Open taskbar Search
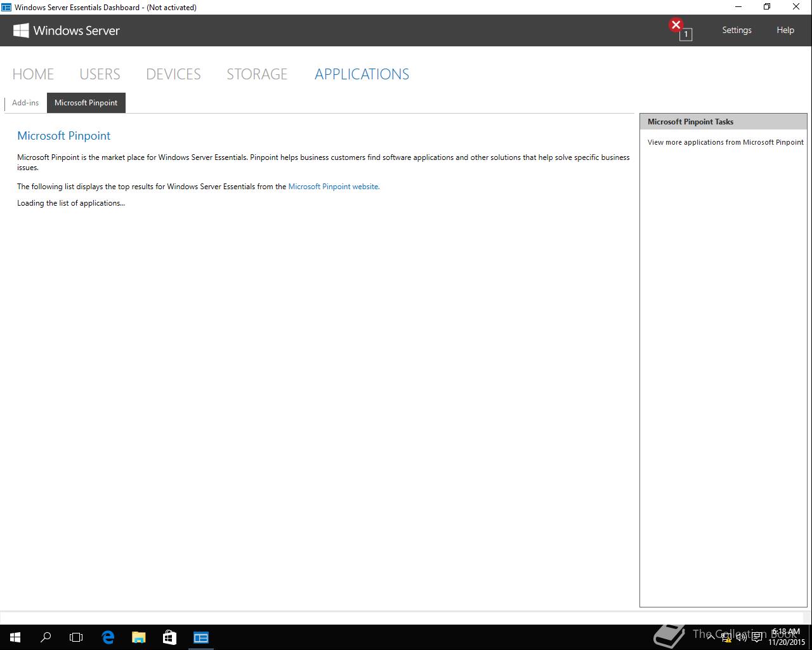This screenshot has width=812, height=650. [x=46, y=637]
